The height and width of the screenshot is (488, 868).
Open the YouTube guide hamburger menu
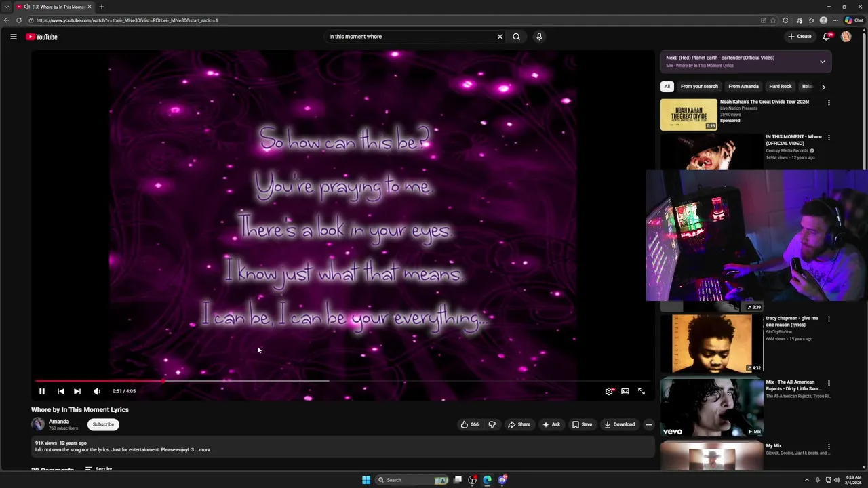coord(13,37)
